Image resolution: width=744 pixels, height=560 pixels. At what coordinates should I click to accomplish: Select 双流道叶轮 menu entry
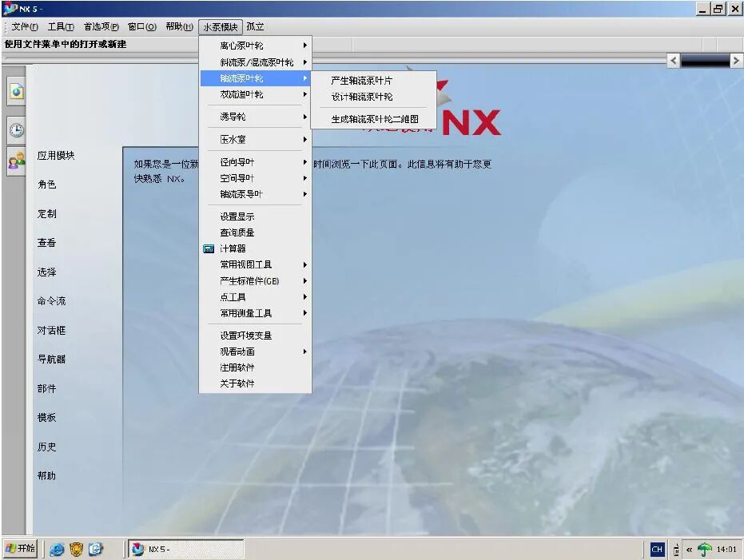[255, 94]
